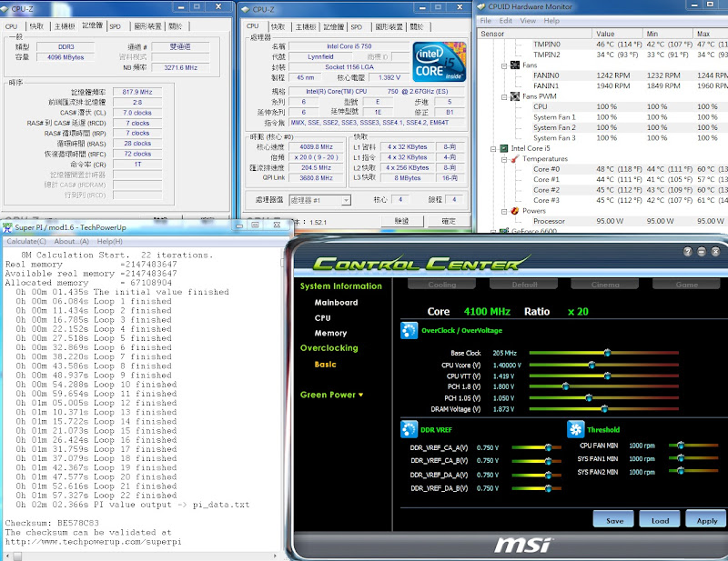Click the DDR_VREF_CA_A(V) slider handle

point(549,447)
